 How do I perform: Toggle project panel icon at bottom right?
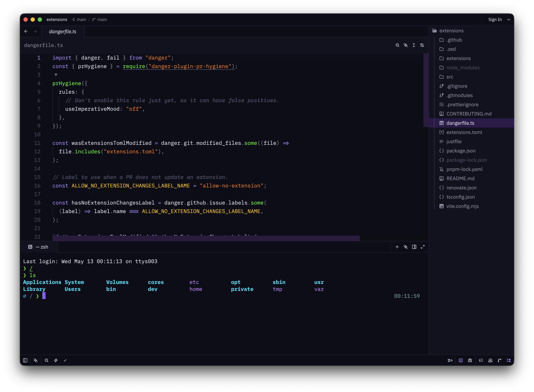click(x=509, y=360)
